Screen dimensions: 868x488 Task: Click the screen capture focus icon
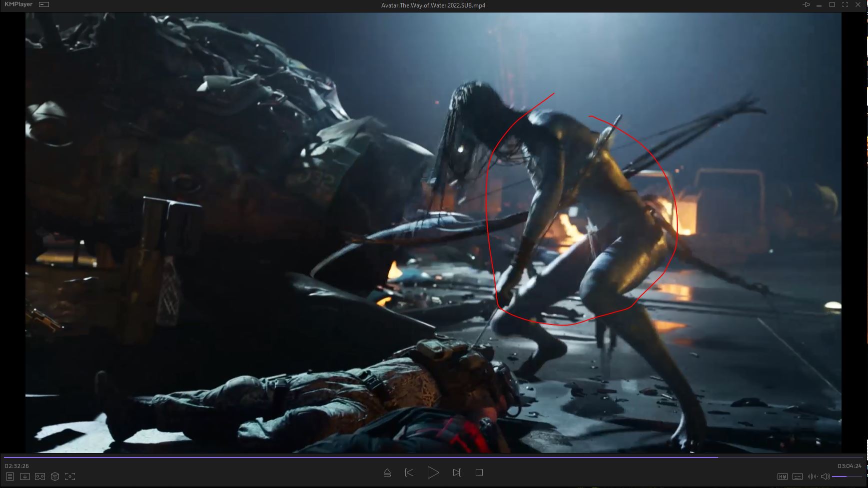[x=70, y=476]
